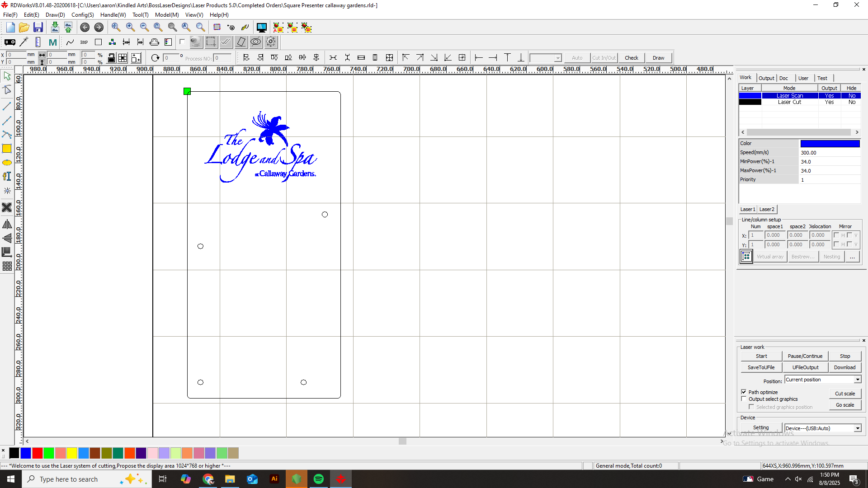This screenshot has height=488, width=868.
Task: Click the Delete X tool in left toolbar
Action: coord(7,207)
